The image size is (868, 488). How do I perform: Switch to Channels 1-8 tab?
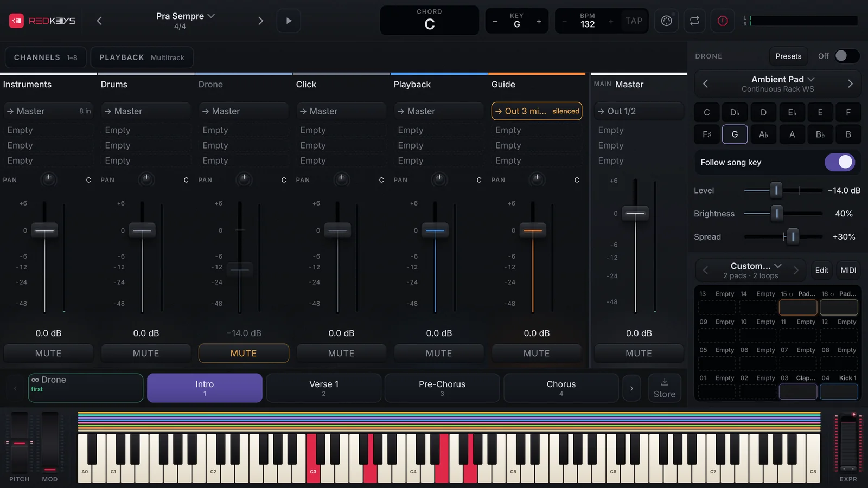tap(46, 57)
